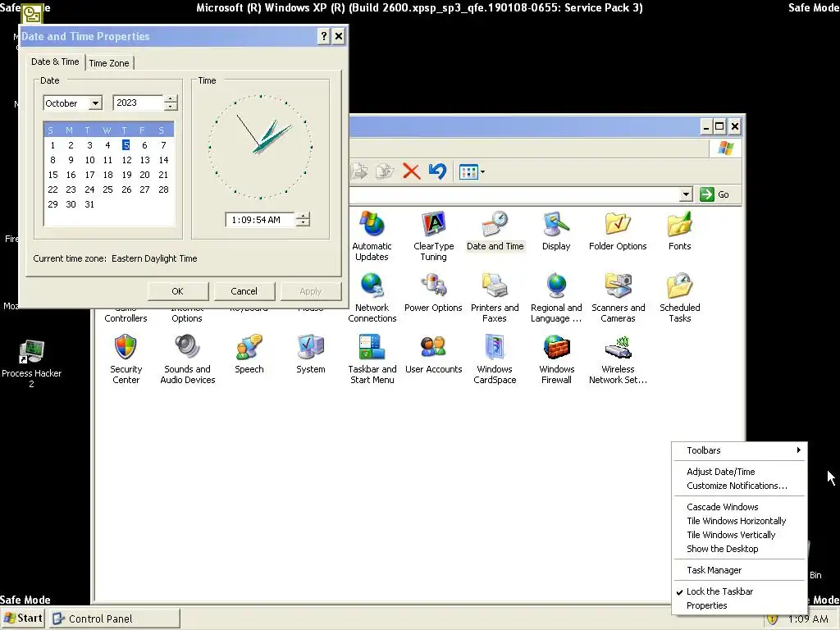
Task: Open taskbar Properties from context menu
Action: click(x=739, y=605)
